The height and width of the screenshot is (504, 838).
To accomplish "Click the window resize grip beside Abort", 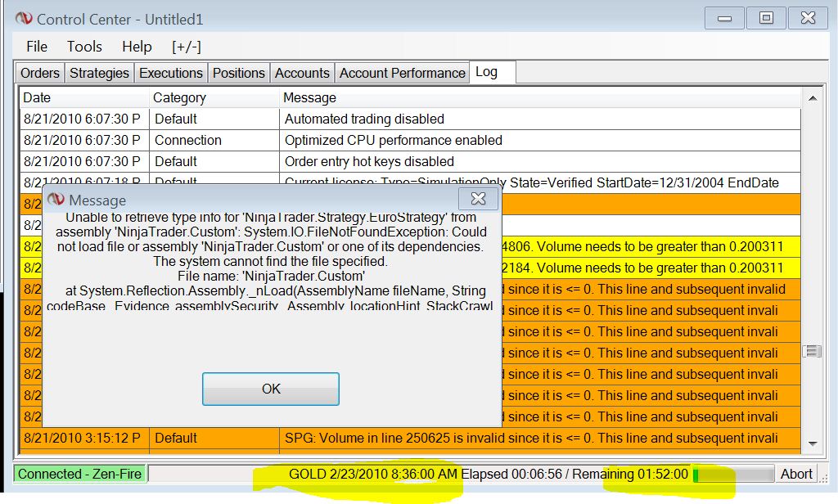I will click(x=823, y=477).
